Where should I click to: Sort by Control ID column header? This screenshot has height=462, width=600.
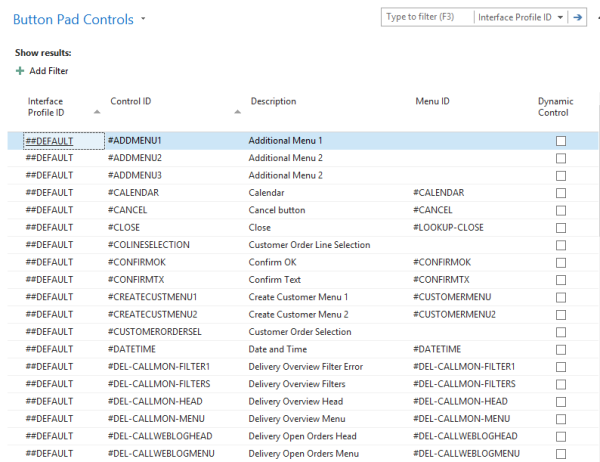point(131,101)
